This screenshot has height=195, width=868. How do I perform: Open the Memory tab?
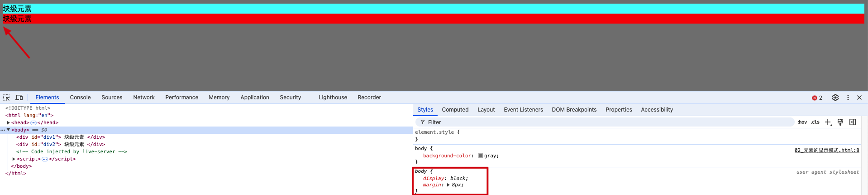[219, 97]
